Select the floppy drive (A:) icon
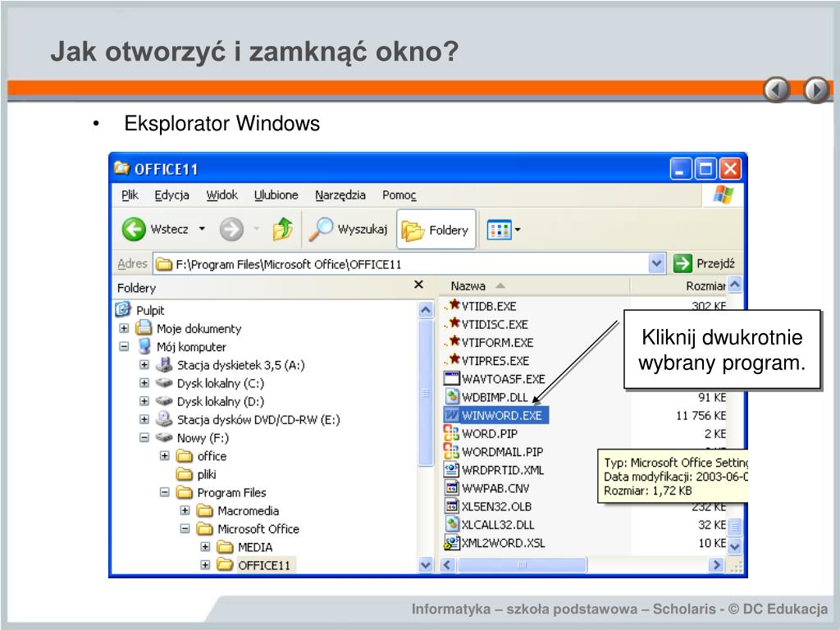Image resolution: width=840 pixels, height=630 pixels. (163, 364)
